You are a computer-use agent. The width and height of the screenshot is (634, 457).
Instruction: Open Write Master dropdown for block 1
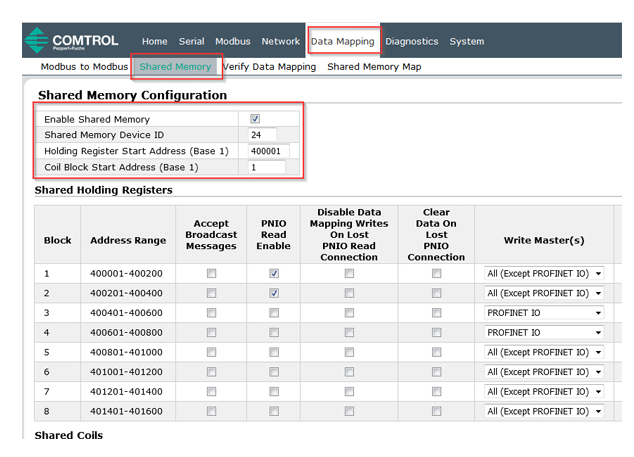point(544,273)
